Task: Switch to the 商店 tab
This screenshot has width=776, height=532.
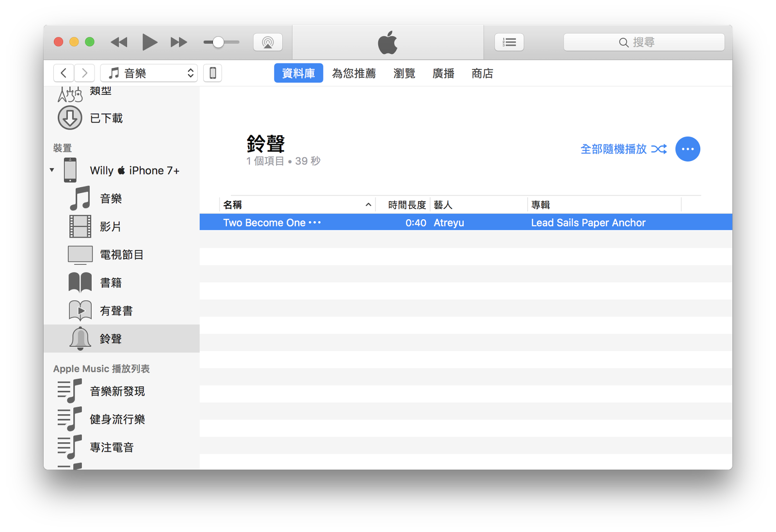Action: pos(482,73)
